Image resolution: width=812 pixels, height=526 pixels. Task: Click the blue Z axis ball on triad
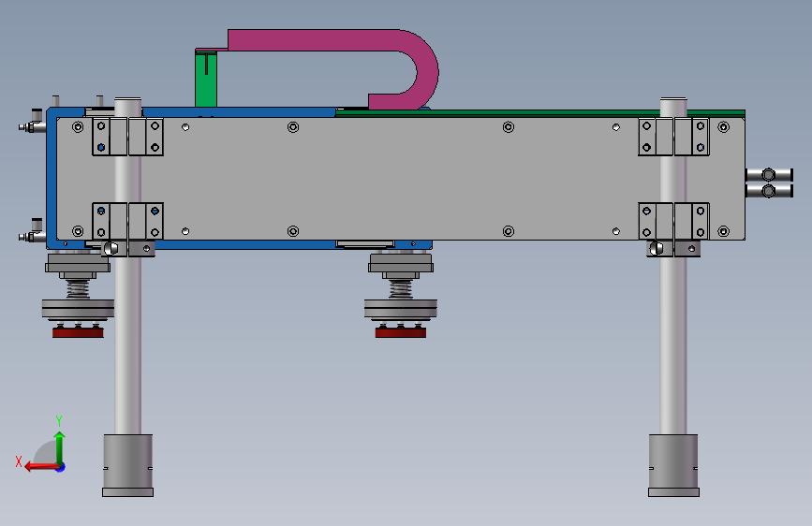pos(61,467)
